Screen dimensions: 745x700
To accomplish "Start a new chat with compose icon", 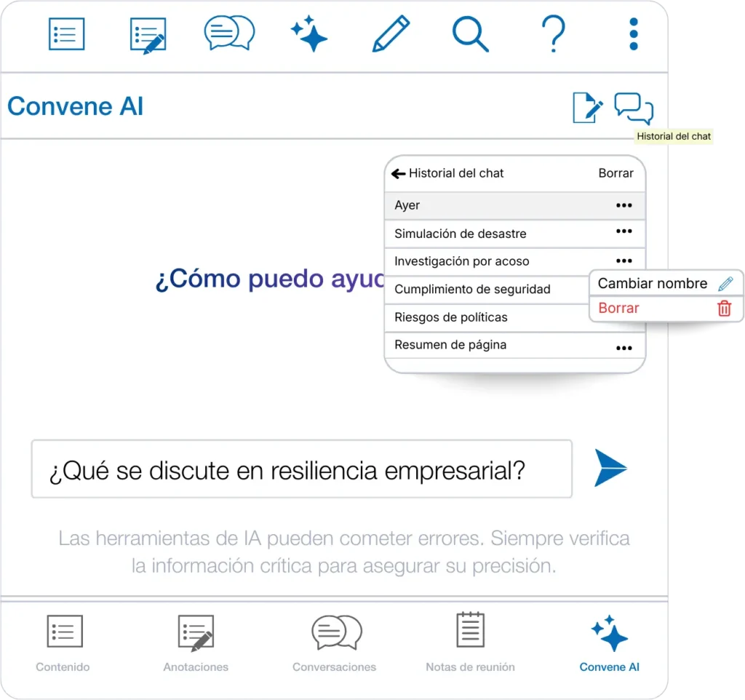I will pos(588,108).
